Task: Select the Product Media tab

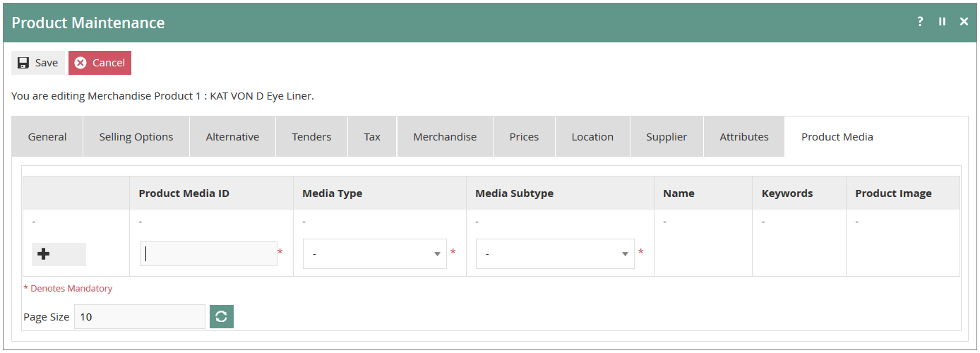Action: tap(837, 137)
